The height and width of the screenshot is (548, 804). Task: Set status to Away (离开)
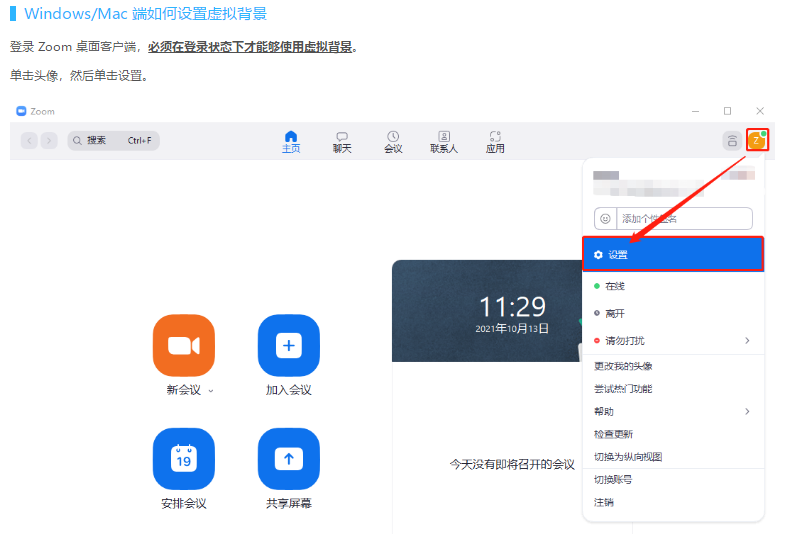pyautogui.click(x=615, y=313)
